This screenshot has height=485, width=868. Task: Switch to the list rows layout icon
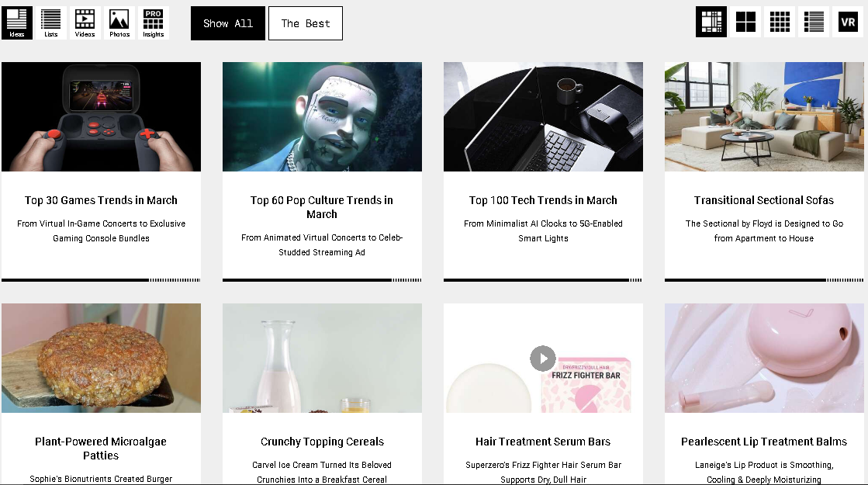814,23
